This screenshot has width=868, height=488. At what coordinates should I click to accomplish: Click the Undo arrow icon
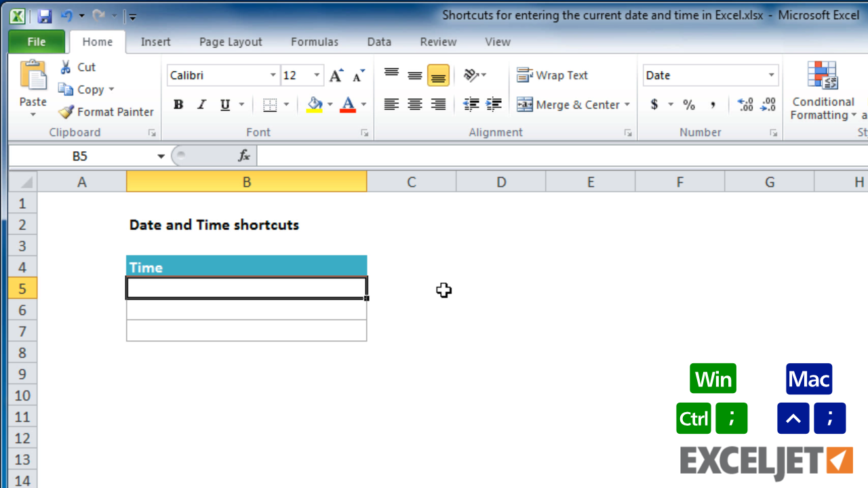(x=66, y=16)
